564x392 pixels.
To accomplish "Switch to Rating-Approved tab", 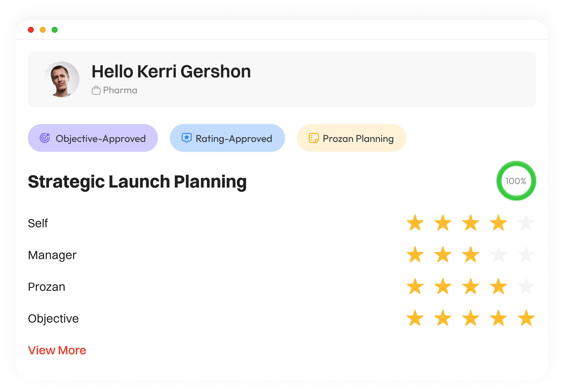I will click(227, 138).
